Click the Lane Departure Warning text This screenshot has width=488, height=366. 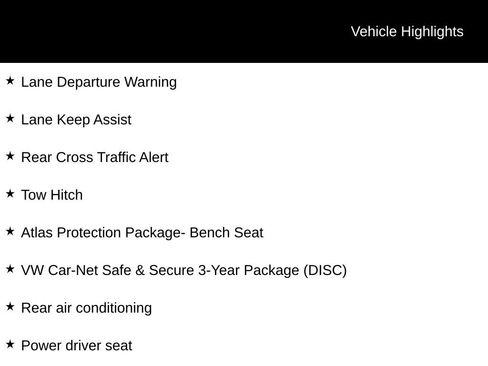99,82
